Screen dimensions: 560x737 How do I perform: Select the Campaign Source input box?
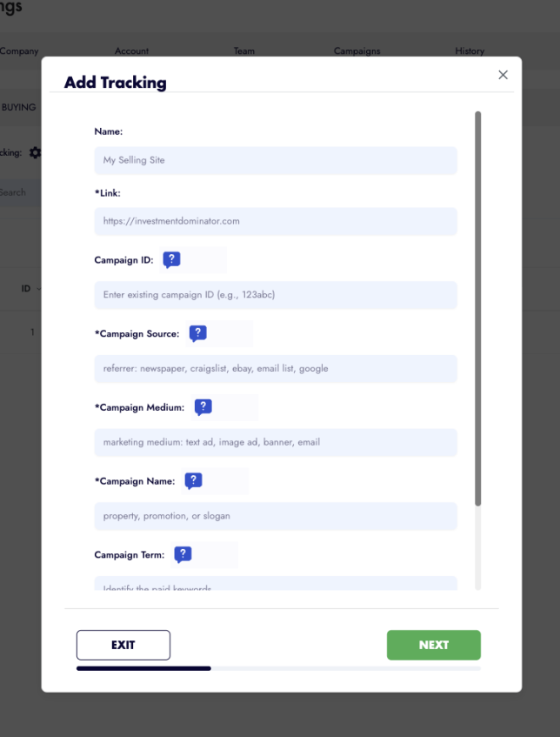(x=275, y=368)
